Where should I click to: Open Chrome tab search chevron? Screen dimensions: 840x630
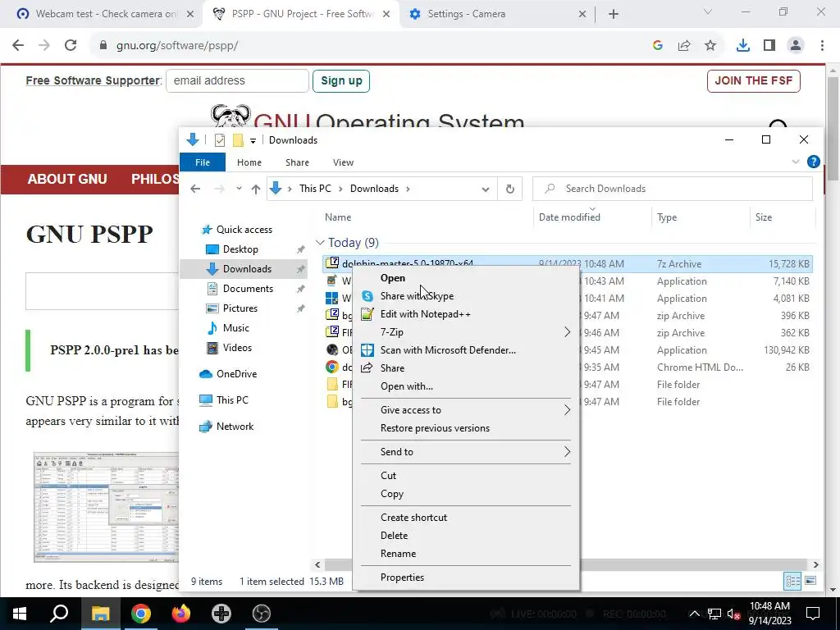pos(708,11)
